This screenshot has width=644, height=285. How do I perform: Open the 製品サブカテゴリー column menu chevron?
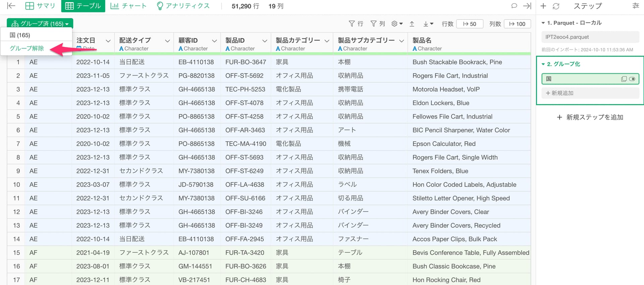[401, 41]
